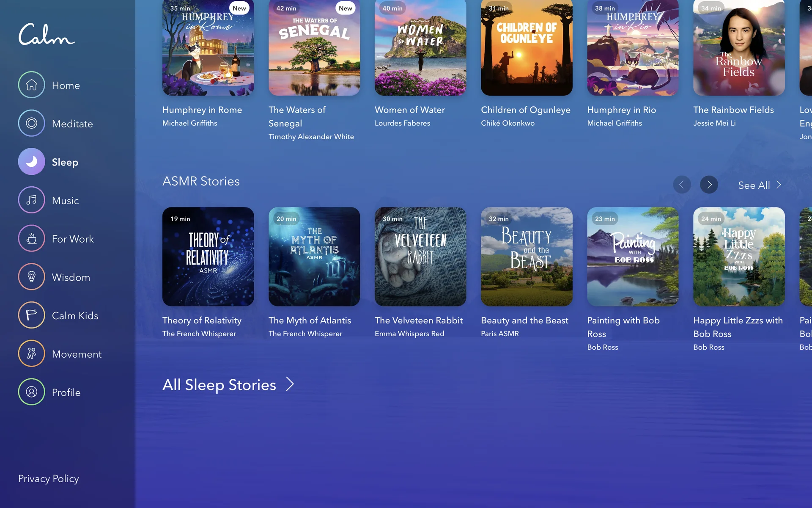Select the Meditate menu label
Image resolution: width=812 pixels, height=508 pixels.
point(72,124)
